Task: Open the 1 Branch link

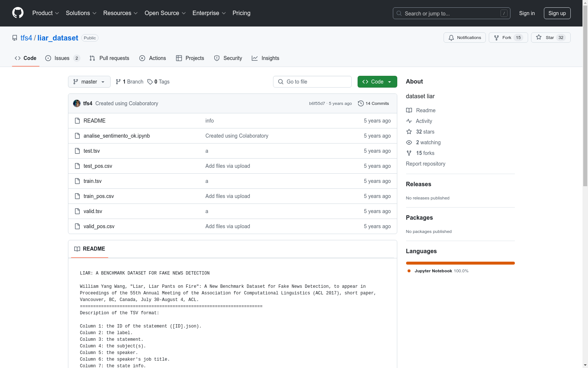Action: point(130,82)
